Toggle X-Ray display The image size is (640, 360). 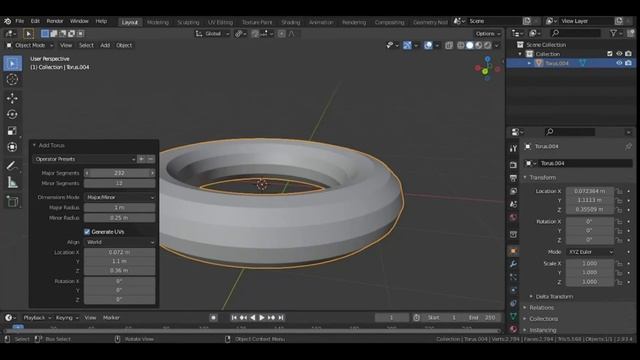click(x=449, y=45)
